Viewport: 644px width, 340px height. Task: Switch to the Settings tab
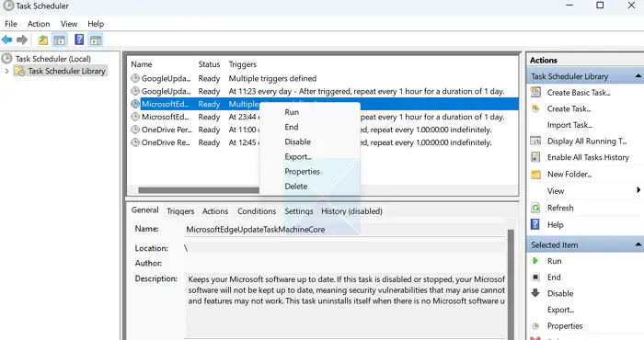[x=299, y=211]
